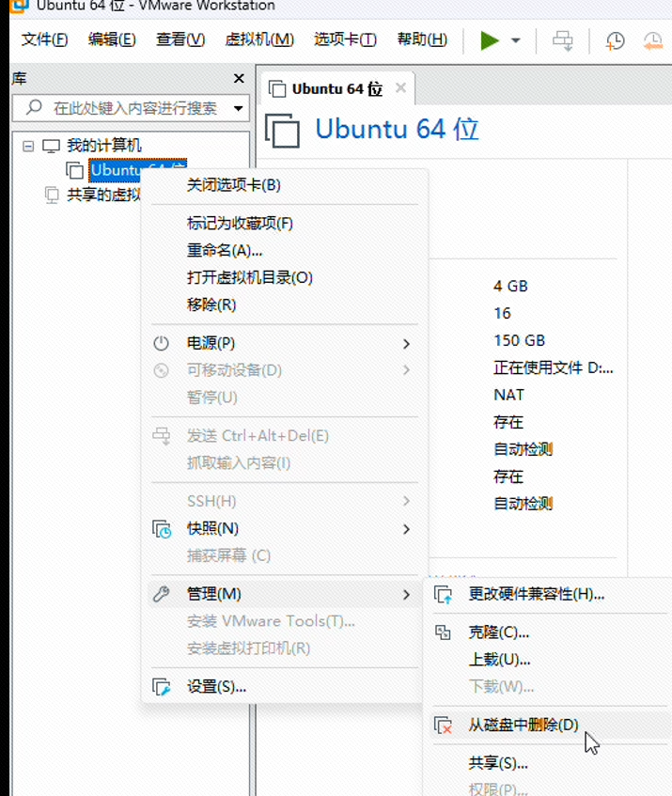672x796 pixels.
Task: Collapse the 我的计算机 tree node
Action: tap(28, 147)
